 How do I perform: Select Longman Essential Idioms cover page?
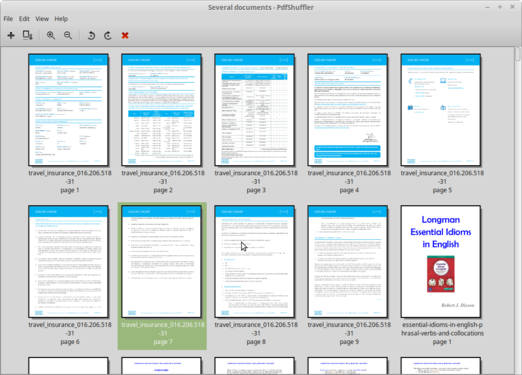(441, 261)
